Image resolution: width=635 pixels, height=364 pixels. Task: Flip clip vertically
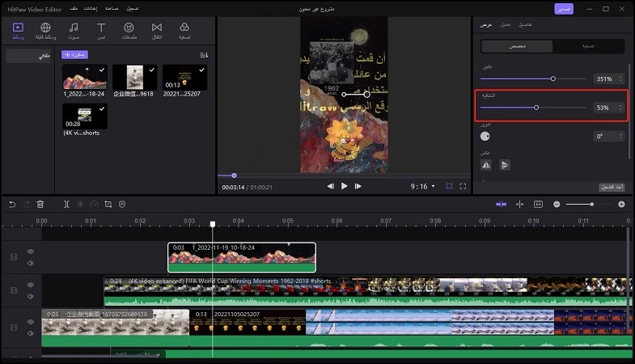point(505,165)
